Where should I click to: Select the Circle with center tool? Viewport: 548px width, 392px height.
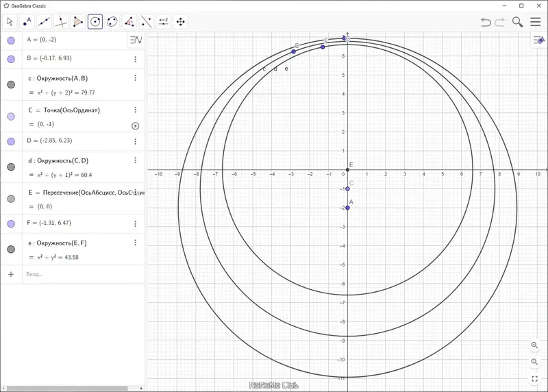95,22
